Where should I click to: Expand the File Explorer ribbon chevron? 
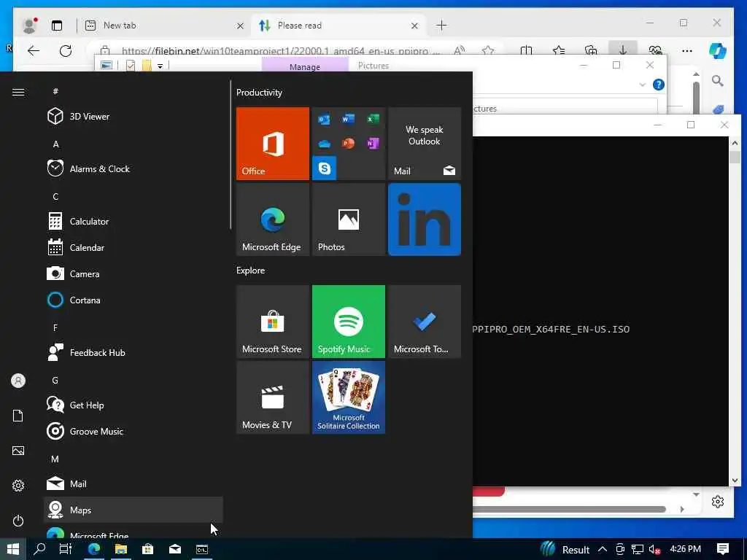pos(642,85)
